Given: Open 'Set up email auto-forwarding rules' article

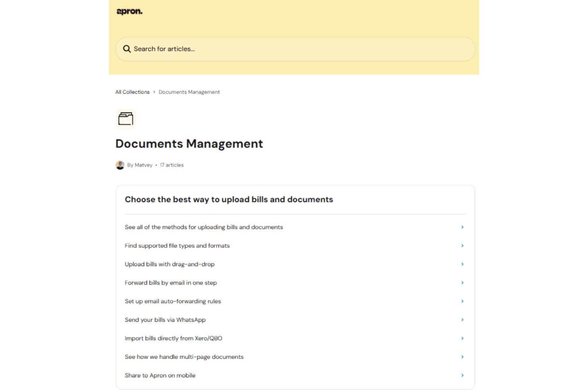Looking at the screenshot, I should pos(295,301).
